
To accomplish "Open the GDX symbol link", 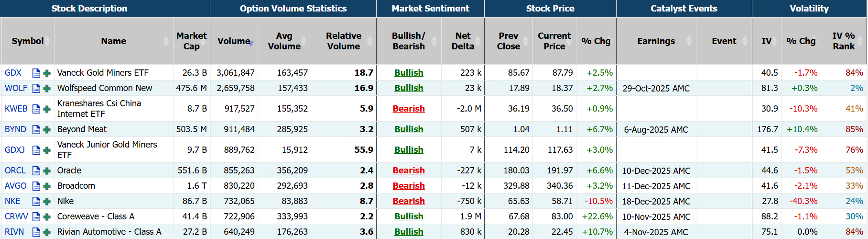I will click(x=13, y=73).
